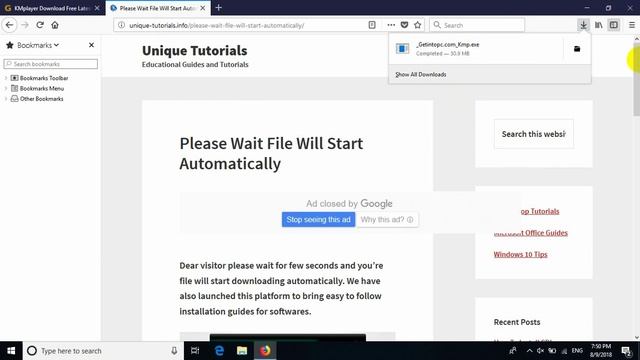Select the Please Wait File Will Start tab
The image size is (640, 360).
[x=157, y=8]
